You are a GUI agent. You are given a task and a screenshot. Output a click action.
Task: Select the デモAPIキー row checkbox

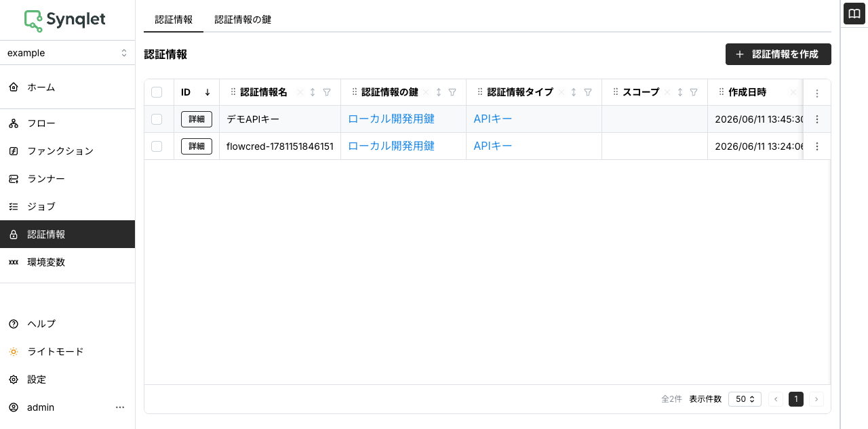point(157,119)
